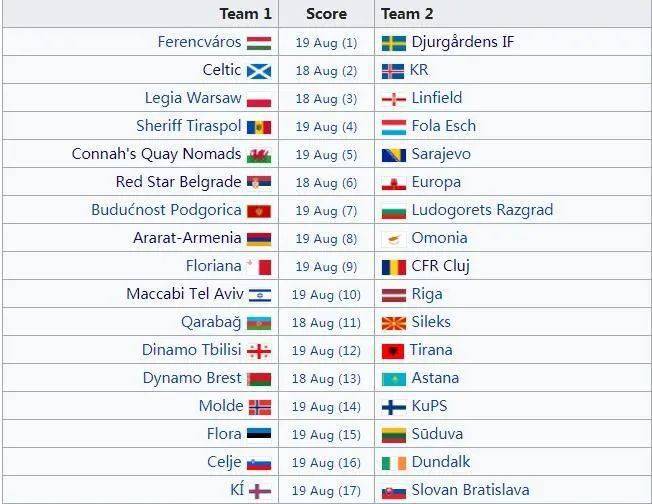The height and width of the screenshot is (504, 652).
Task: Click the North Macedonia flag beside Sileks
Action: coord(393,323)
